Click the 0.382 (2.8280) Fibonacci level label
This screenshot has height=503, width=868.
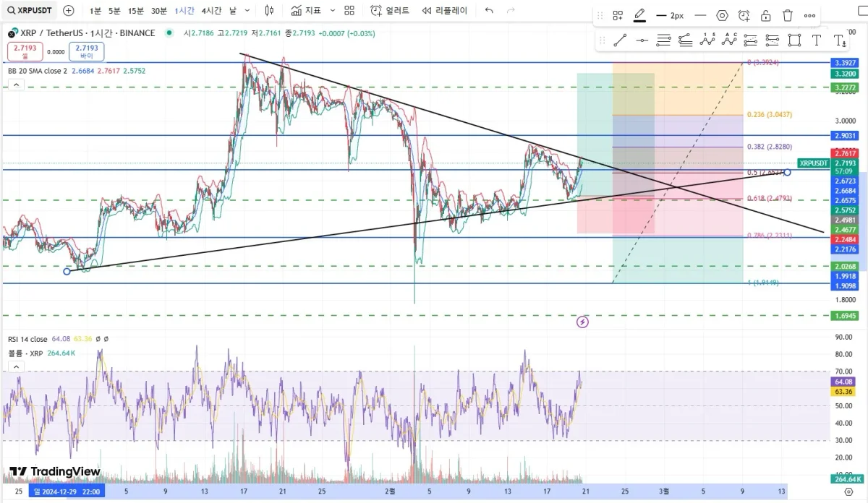(x=770, y=147)
